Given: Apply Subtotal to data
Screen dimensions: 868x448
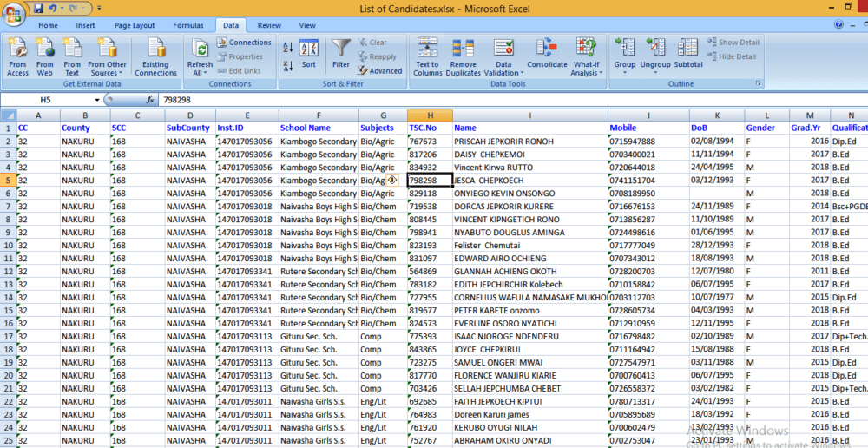Looking at the screenshot, I should [x=688, y=54].
